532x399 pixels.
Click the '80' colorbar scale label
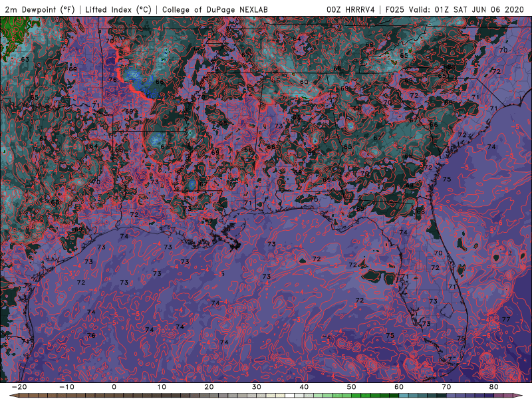pos(494,387)
